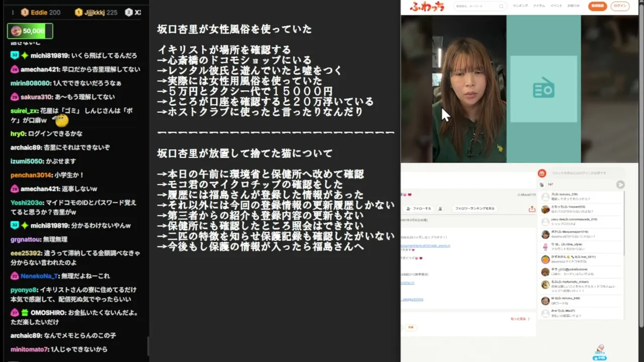Click the 50,000 points badge
The height and width of the screenshot is (362, 644).
click(30, 31)
